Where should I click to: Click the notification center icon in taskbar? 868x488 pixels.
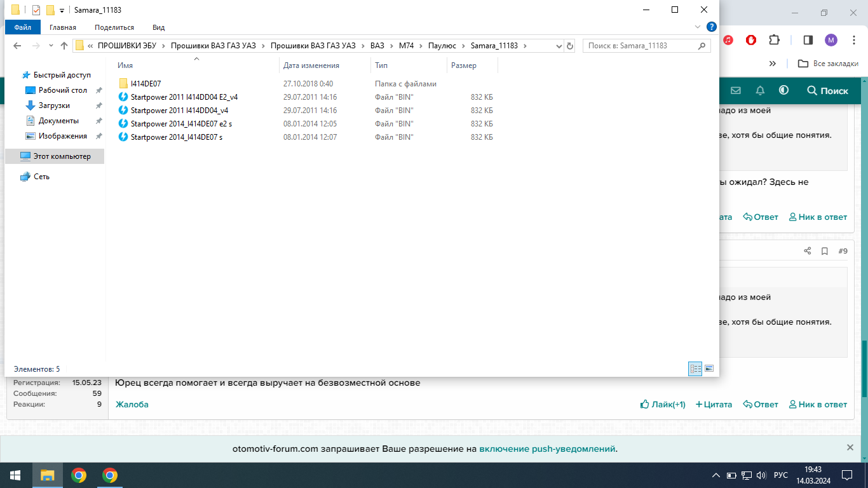[x=847, y=475]
